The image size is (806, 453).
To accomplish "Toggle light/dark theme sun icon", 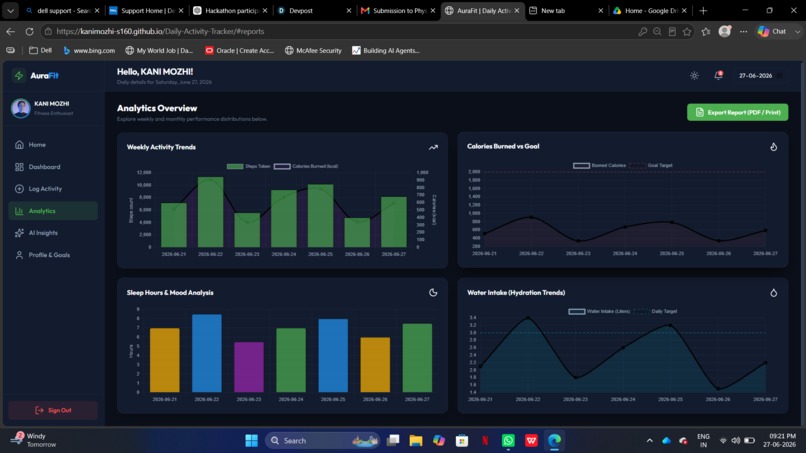I will (694, 76).
